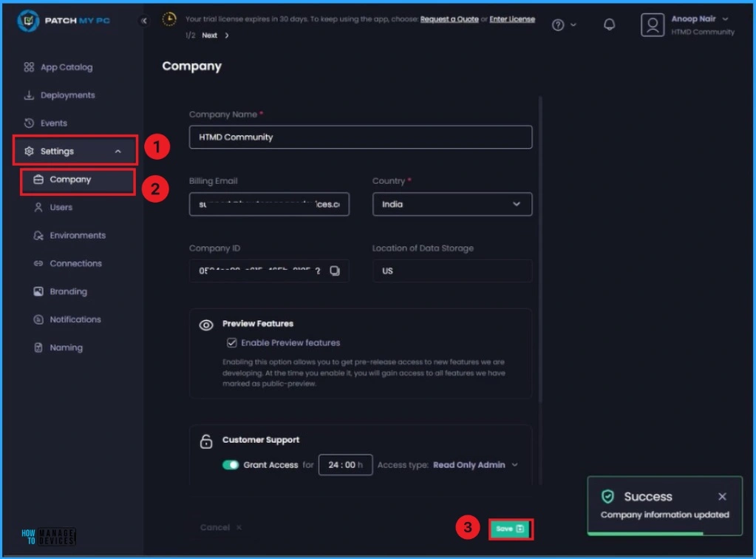The width and height of the screenshot is (756, 559).
Task: Click the 'Preview Features' heading
Action: (258, 324)
